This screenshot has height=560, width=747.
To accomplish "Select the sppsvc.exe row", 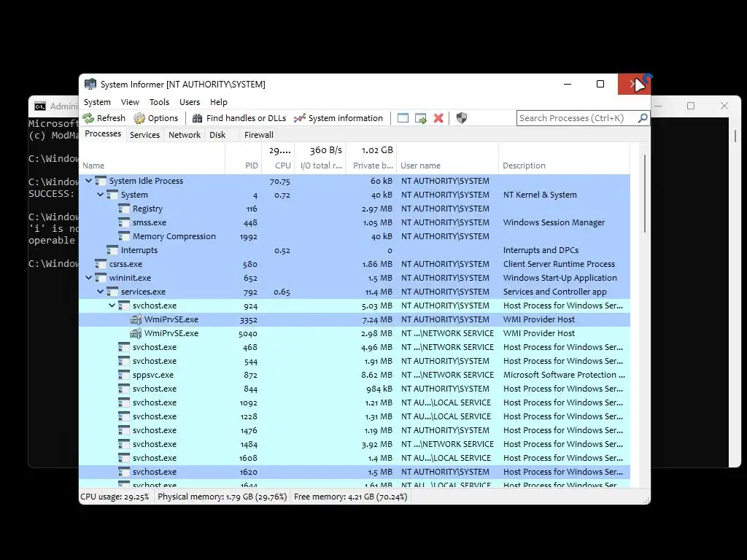I will click(x=355, y=375).
